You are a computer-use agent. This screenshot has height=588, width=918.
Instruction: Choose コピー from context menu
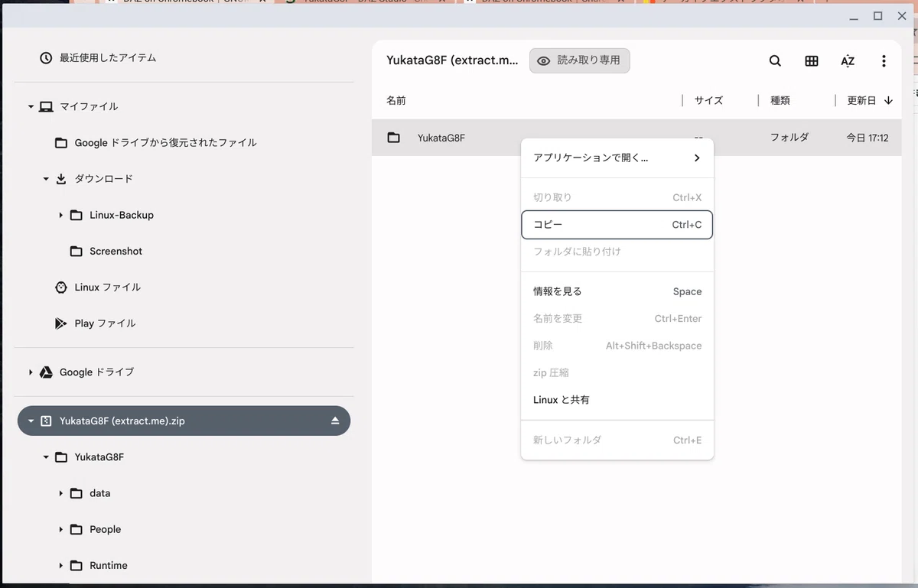point(617,225)
